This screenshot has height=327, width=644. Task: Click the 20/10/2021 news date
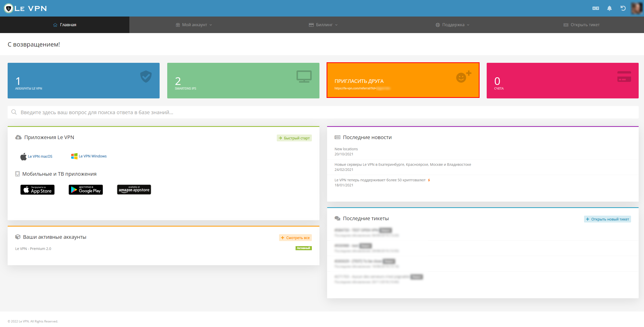pyautogui.click(x=344, y=154)
